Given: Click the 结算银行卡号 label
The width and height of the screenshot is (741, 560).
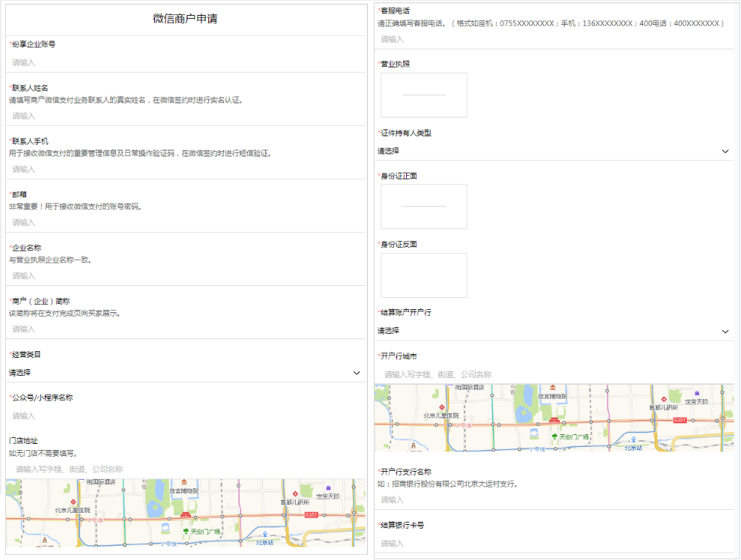Looking at the screenshot, I should (x=402, y=525).
